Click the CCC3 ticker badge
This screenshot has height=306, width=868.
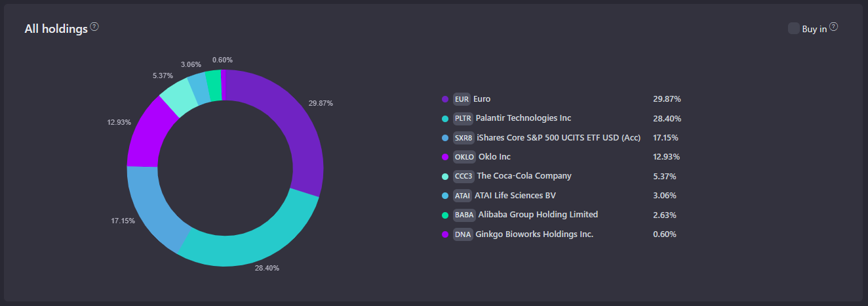pos(464,176)
